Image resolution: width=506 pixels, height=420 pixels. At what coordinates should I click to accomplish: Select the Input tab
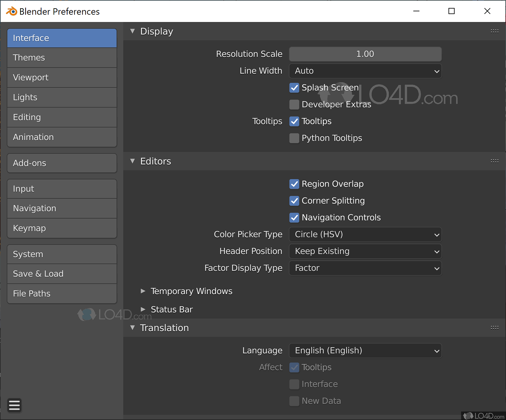point(62,189)
